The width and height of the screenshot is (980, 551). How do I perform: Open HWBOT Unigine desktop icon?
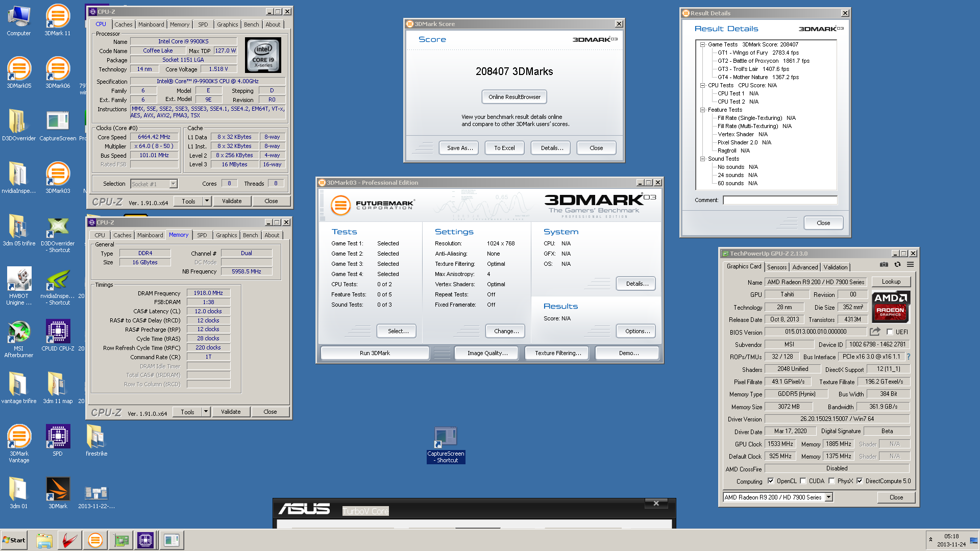tap(19, 287)
